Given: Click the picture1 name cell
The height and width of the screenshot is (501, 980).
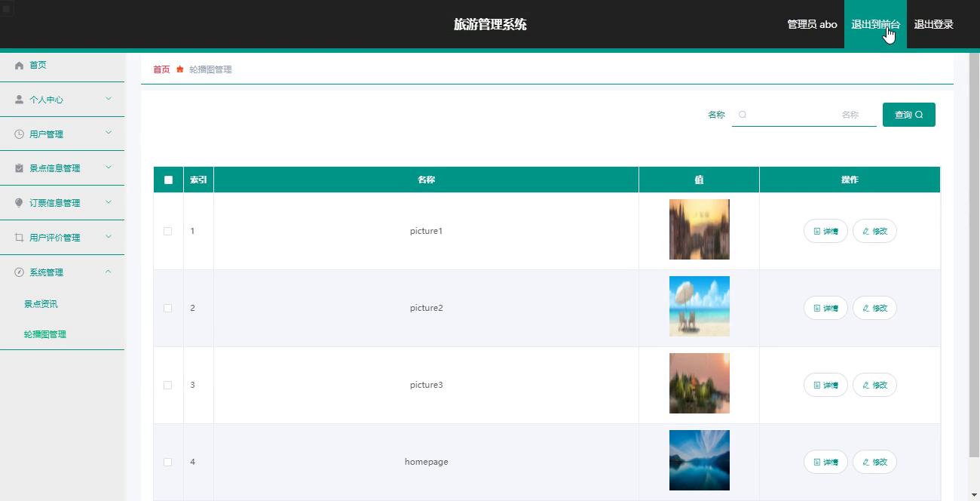Looking at the screenshot, I should 427,231.
